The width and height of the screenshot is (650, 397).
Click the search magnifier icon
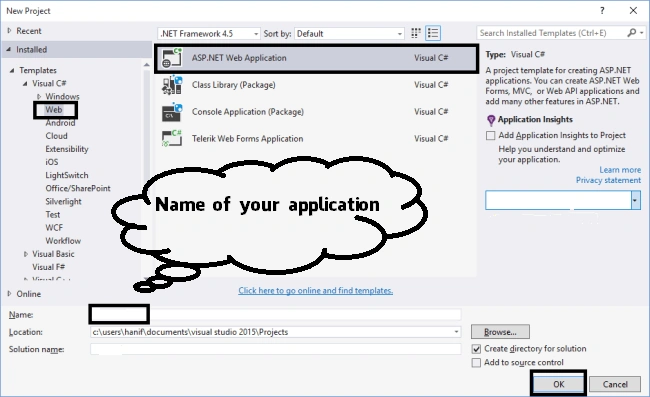pos(631,33)
